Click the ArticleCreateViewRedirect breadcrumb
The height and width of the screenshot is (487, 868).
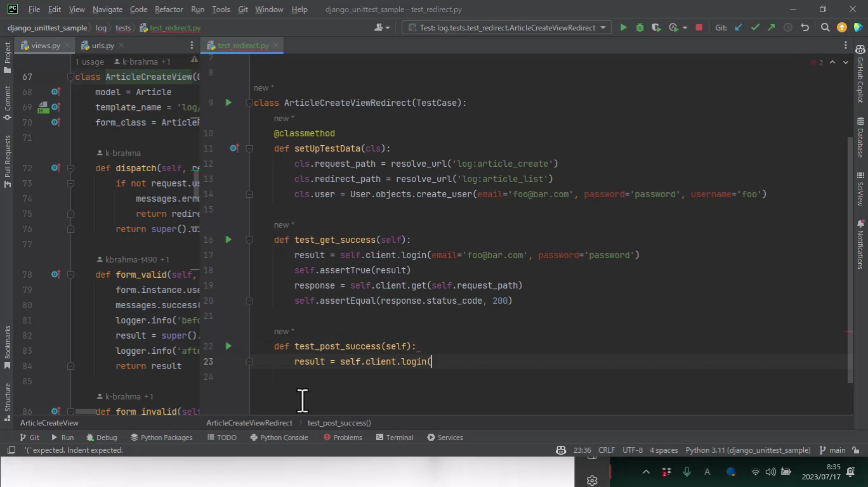[x=249, y=423]
